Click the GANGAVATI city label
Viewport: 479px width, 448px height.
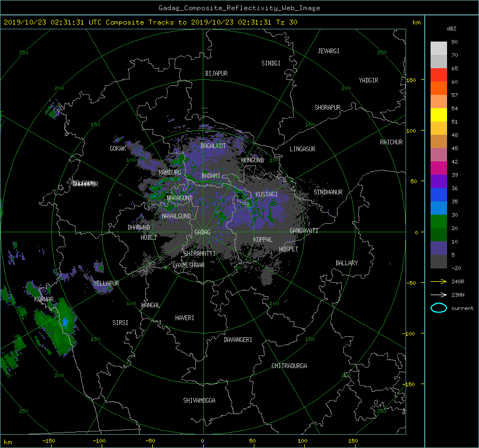tap(304, 230)
